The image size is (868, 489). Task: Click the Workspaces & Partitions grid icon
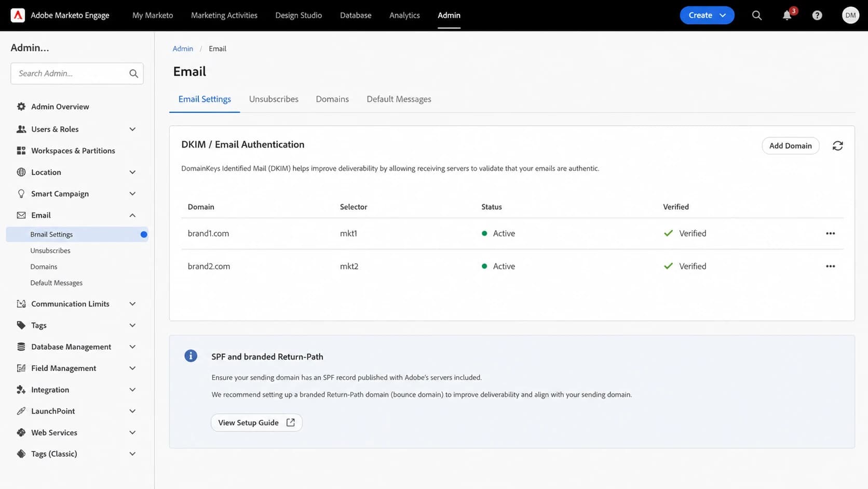21,151
